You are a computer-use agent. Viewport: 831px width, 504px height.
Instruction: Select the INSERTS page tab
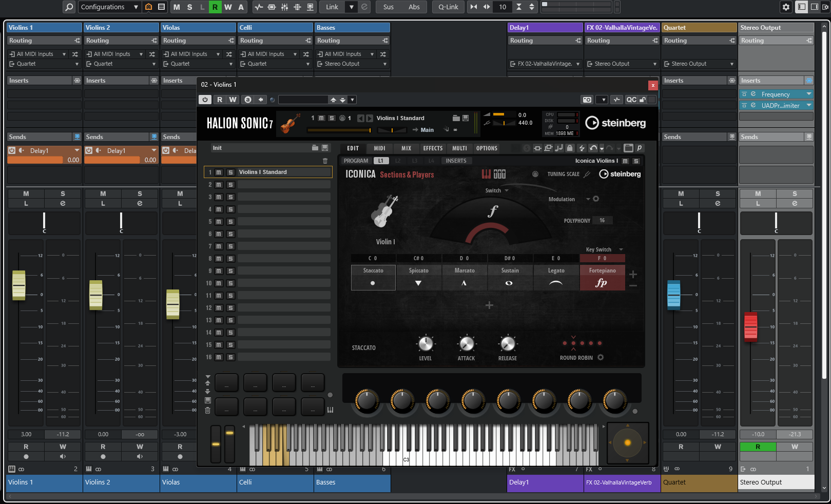pyautogui.click(x=456, y=161)
